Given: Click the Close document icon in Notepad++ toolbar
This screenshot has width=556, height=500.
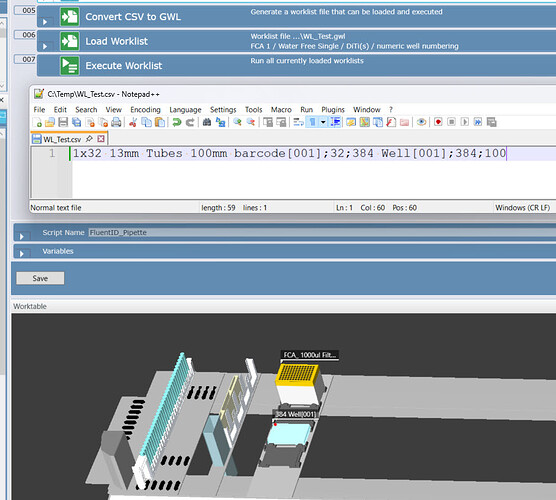Looking at the screenshot, I should [90, 122].
